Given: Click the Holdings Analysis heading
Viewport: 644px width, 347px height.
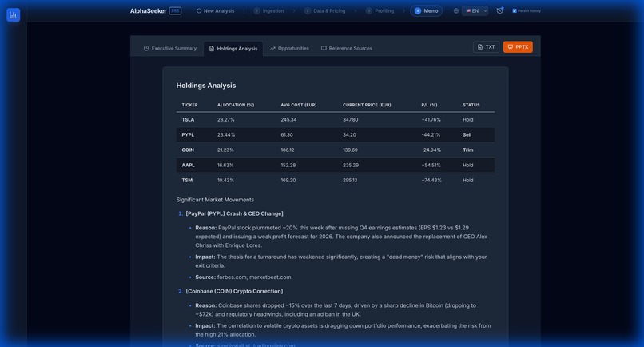Looking at the screenshot, I should point(206,86).
